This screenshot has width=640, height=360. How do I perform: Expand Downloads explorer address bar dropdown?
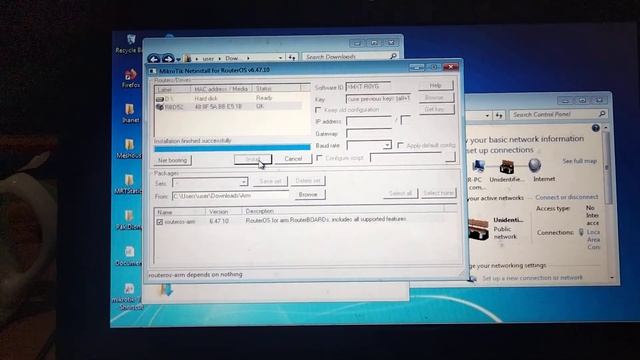click(280, 58)
